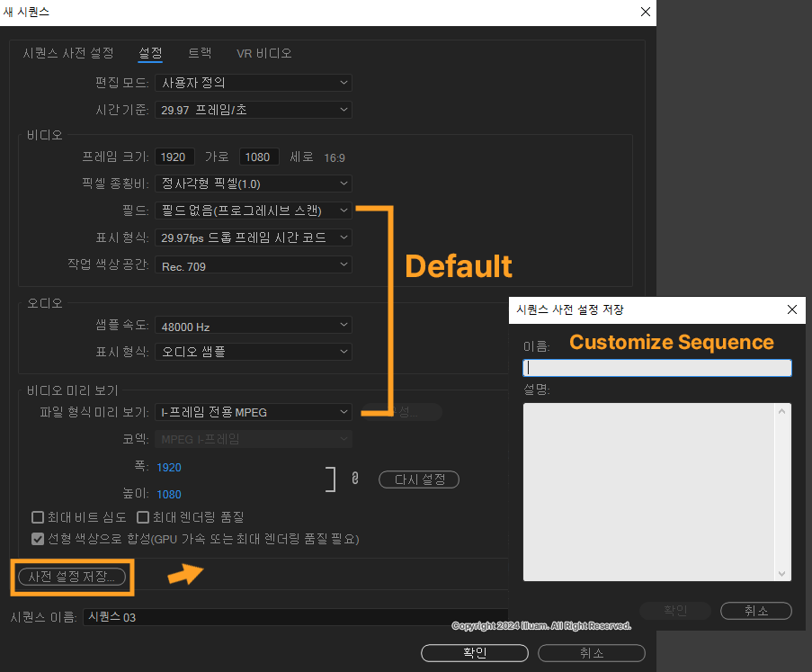Open audio 표시 형식 오디오 샘플 dropdown
This screenshot has height=672, width=812.
point(254,352)
